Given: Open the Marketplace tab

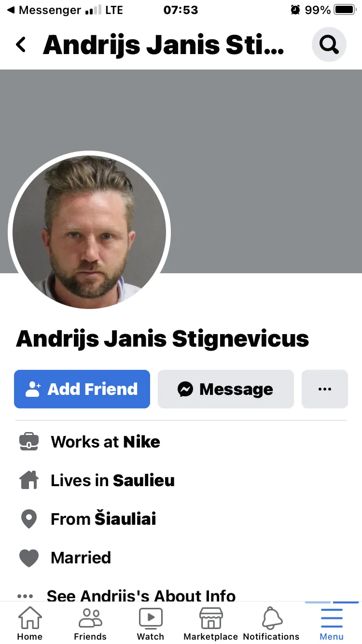Looking at the screenshot, I should [x=211, y=623].
